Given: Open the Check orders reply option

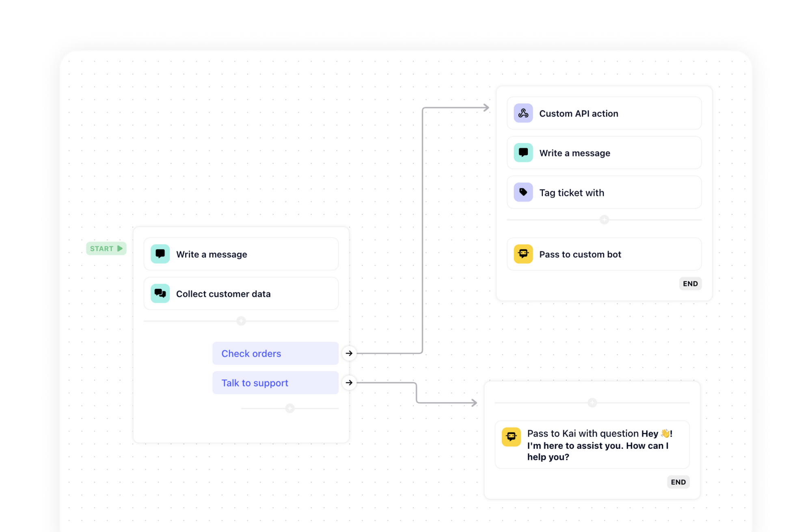Looking at the screenshot, I should [x=275, y=353].
